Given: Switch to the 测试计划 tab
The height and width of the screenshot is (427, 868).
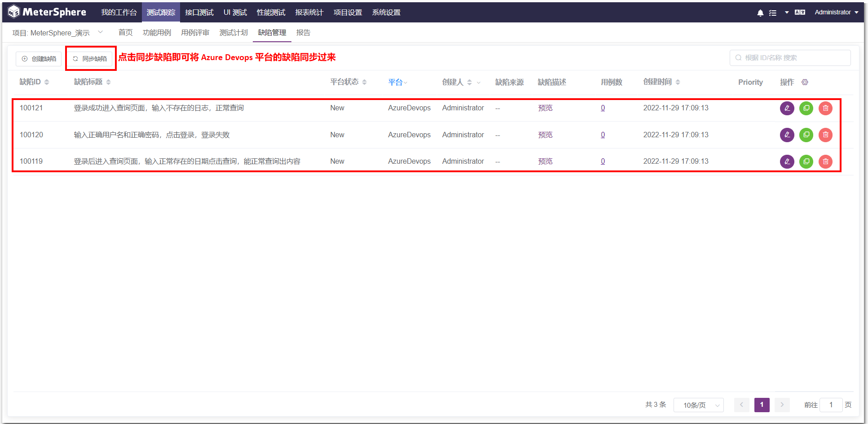Looking at the screenshot, I should click(233, 32).
